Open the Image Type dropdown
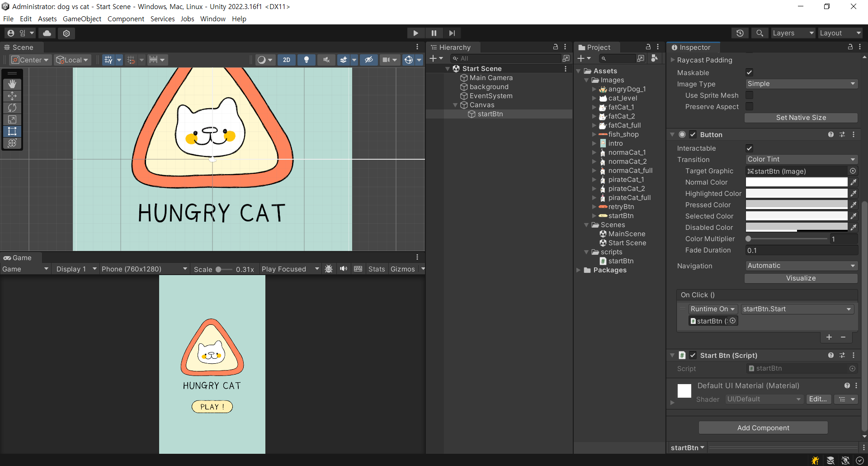 [801, 84]
